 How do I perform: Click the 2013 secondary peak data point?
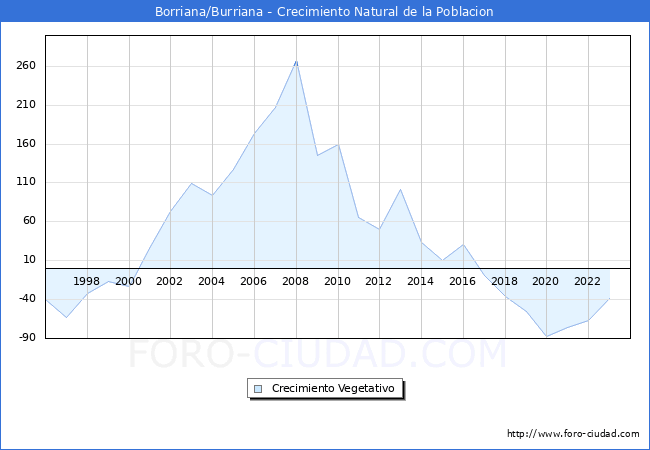coord(400,189)
